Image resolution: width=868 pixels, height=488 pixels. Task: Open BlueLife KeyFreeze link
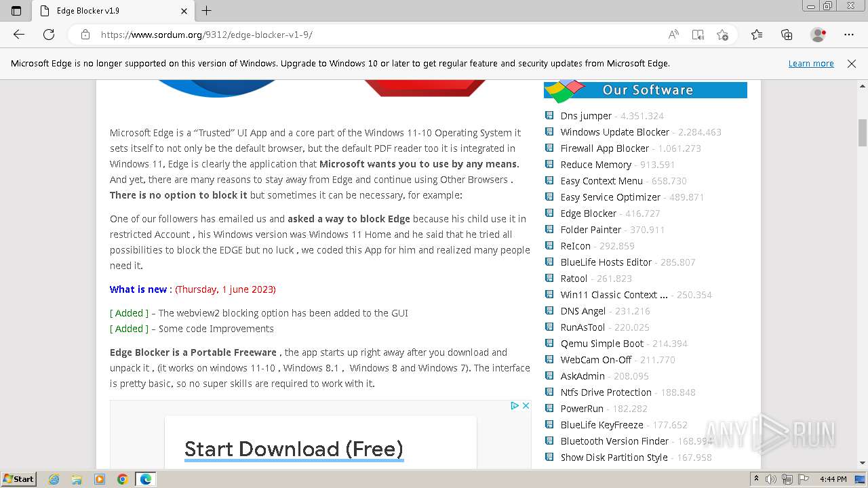[601, 425]
